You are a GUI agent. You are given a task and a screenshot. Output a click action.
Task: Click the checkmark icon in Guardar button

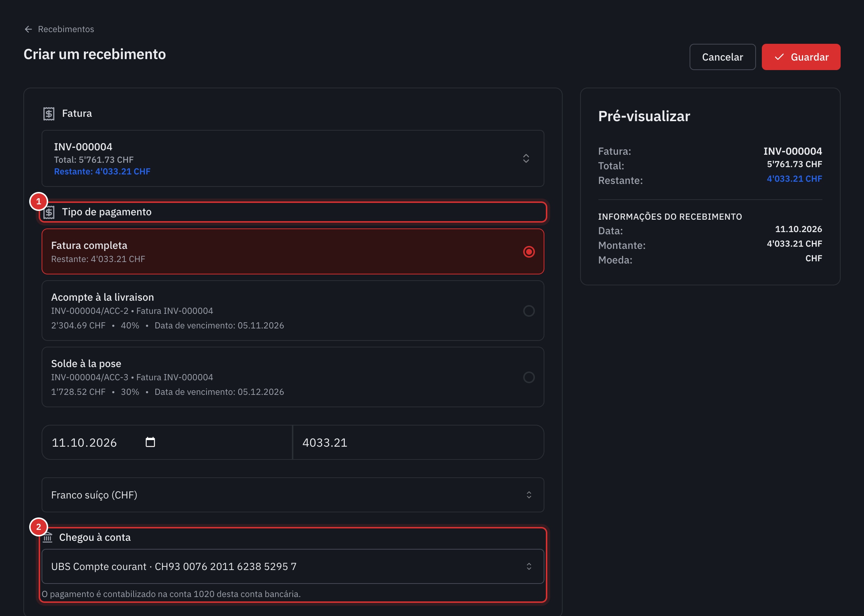point(779,57)
